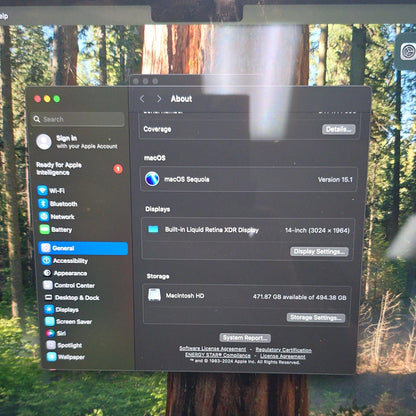Click the Macintosh HD drive icon
Image resolution: width=416 pixels, height=416 pixels.
click(154, 295)
